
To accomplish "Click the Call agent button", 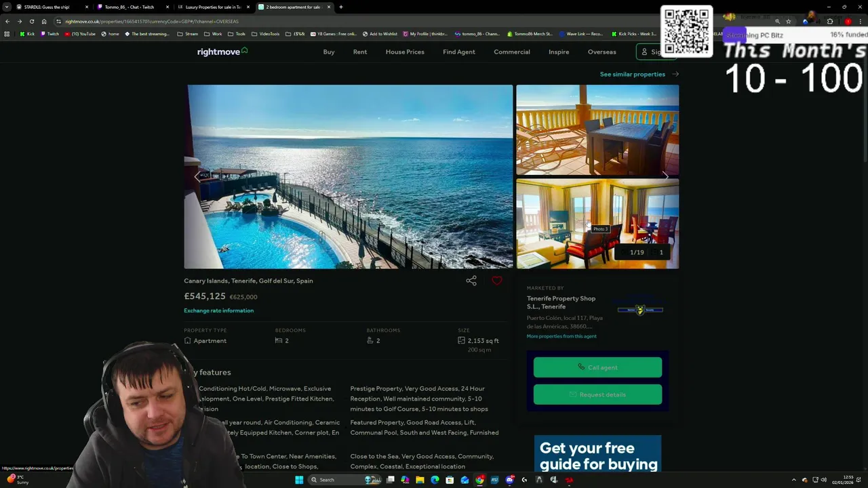I will pyautogui.click(x=597, y=367).
